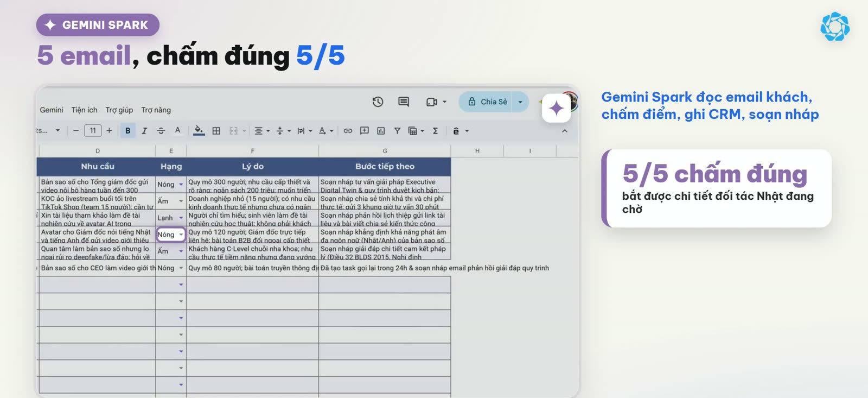Open the cell borders tool
The width and height of the screenshot is (868, 398).
click(x=216, y=131)
